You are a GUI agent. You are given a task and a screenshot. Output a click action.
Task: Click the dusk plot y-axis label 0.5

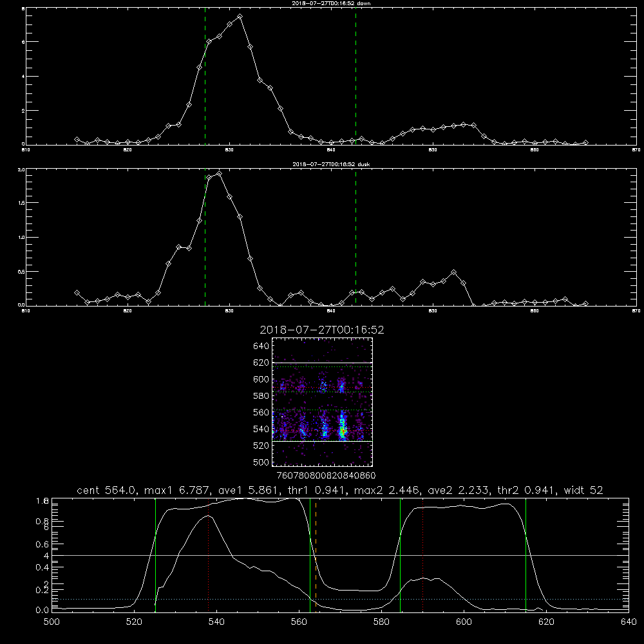tap(22, 272)
